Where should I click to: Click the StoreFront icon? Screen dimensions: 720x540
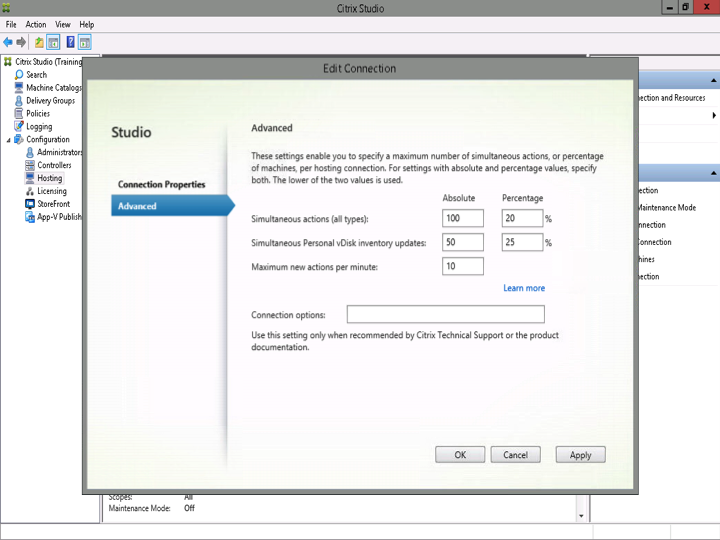pyautogui.click(x=30, y=204)
